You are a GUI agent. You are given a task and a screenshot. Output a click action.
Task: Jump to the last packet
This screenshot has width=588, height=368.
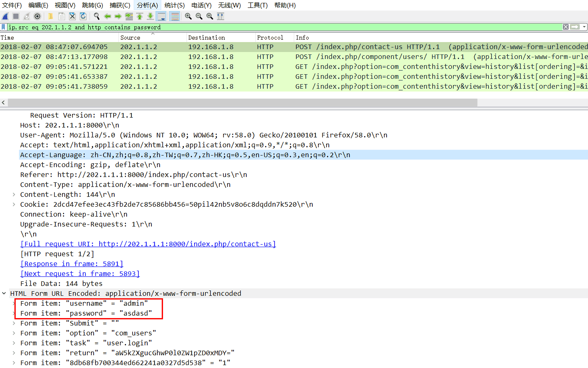(x=150, y=16)
